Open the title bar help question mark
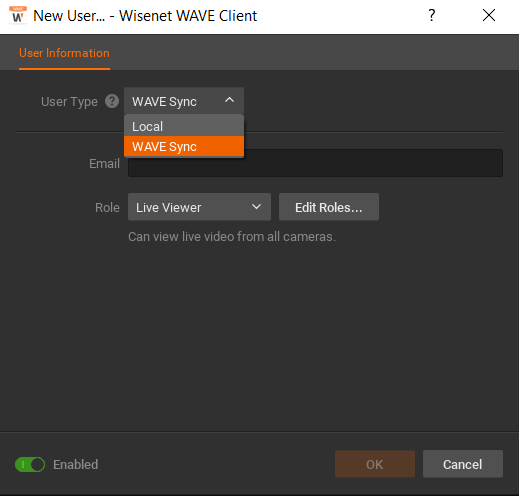 tap(432, 15)
